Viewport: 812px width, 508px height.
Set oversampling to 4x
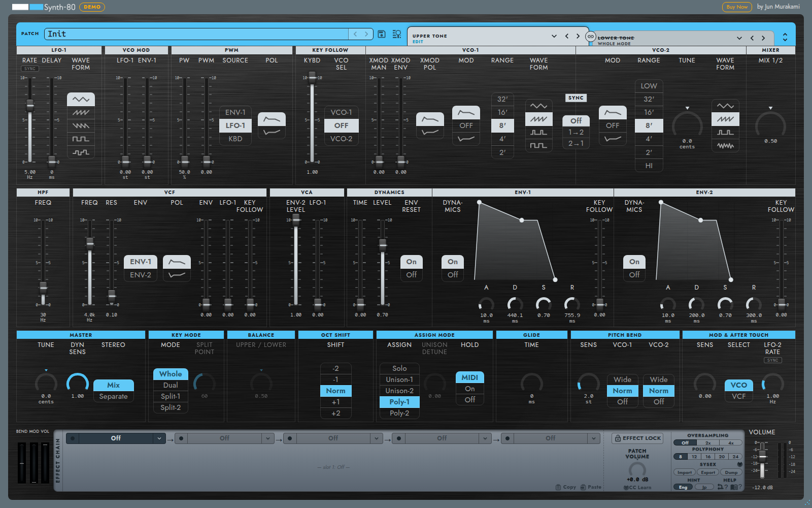(731, 443)
